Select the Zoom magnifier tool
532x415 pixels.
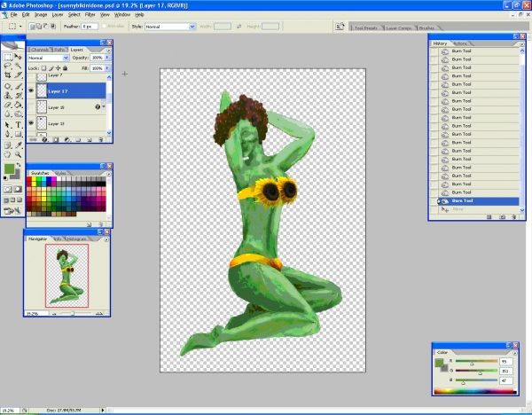[x=19, y=154]
